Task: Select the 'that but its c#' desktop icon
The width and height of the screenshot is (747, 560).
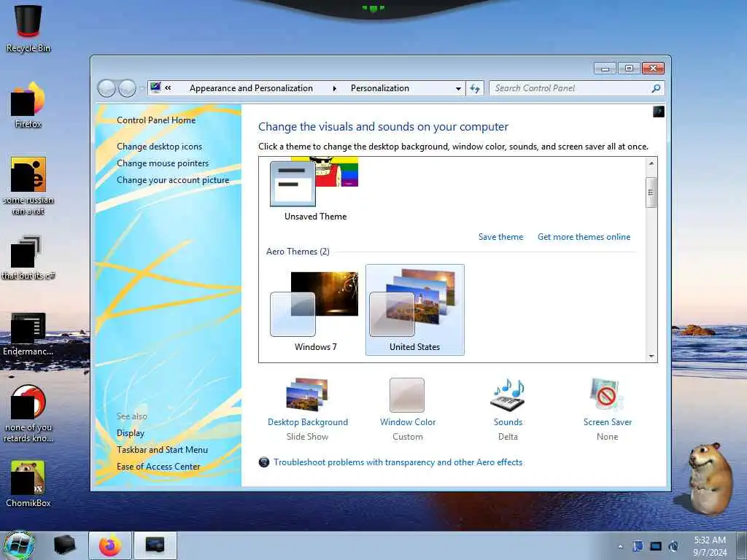Action: [28, 257]
